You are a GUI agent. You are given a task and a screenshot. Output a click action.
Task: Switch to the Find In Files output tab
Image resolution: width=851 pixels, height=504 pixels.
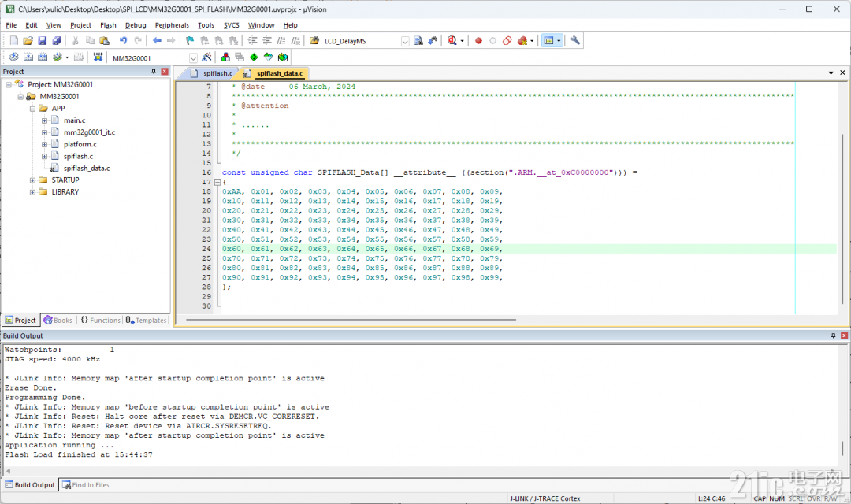click(86, 485)
